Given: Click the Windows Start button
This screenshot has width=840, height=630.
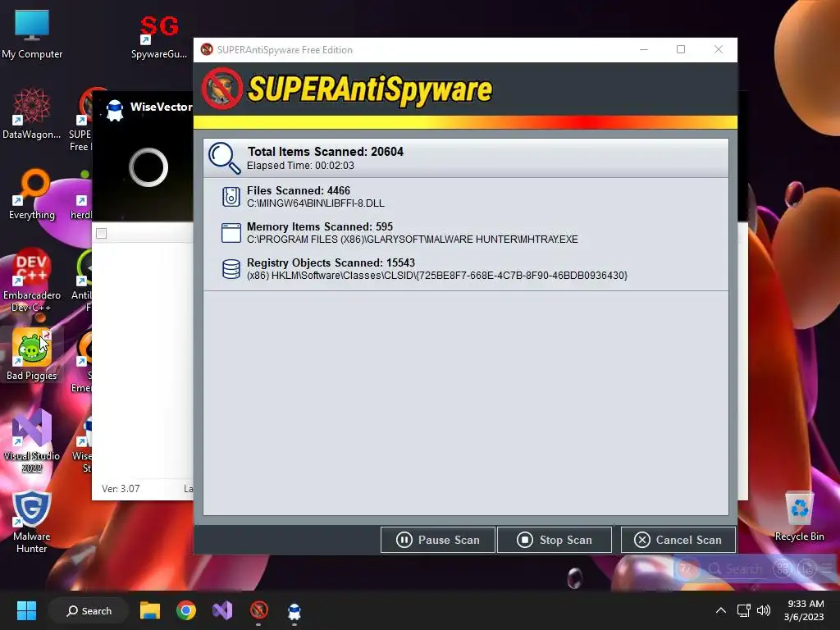Looking at the screenshot, I should point(26,610).
